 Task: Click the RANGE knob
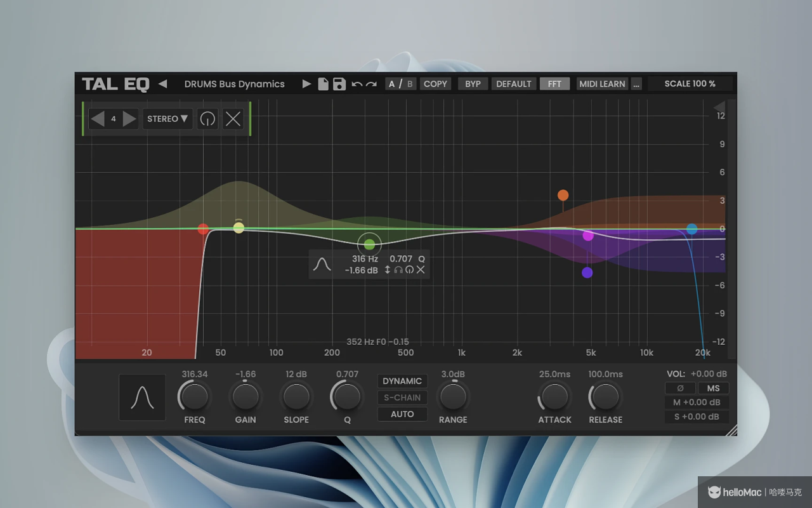[453, 397]
